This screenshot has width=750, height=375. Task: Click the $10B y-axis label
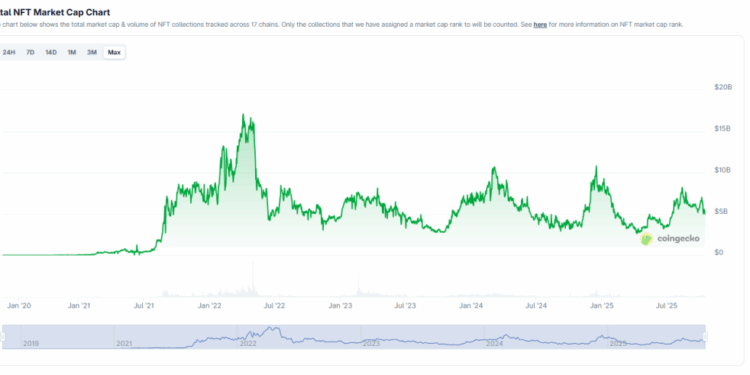pos(723,170)
